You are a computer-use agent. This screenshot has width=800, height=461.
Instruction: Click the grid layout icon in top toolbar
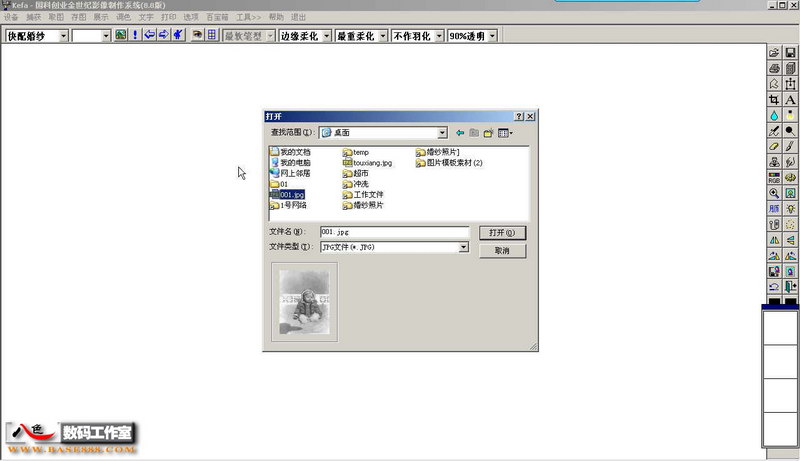211,35
